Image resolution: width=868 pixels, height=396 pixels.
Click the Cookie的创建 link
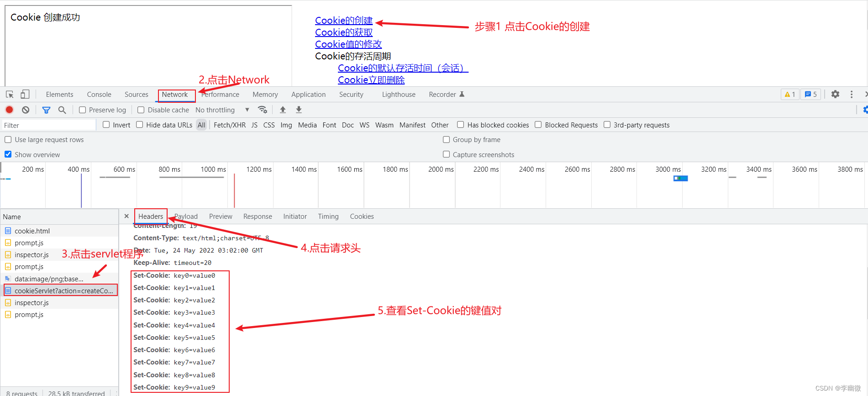click(344, 21)
